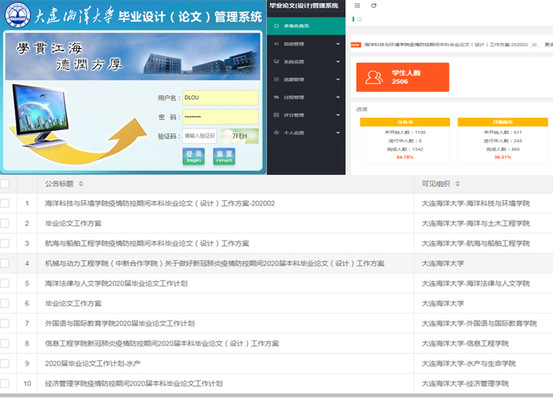The height and width of the screenshot is (399, 553).
Task: Click the 大连海洋大学-信息工程学院 cell
Action: tap(465, 344)
